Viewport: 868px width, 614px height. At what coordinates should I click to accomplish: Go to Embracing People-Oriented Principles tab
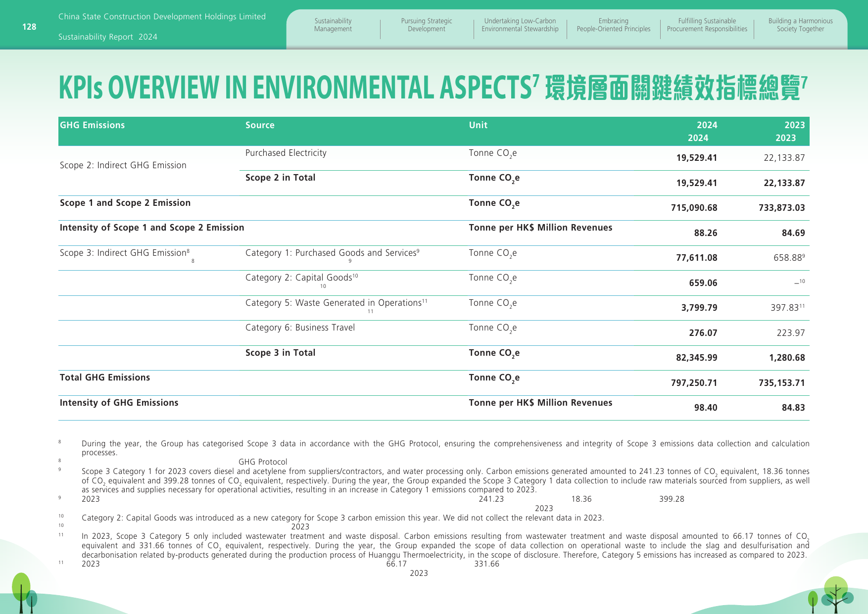click(x=614, y=25)
